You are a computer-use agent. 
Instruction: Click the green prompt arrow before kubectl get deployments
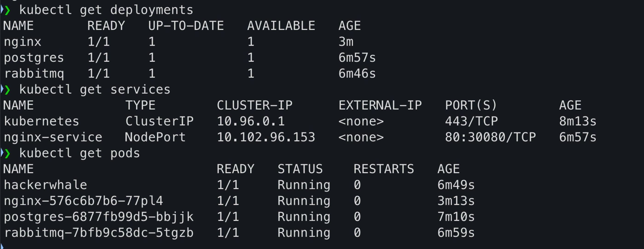pos(7,10)
